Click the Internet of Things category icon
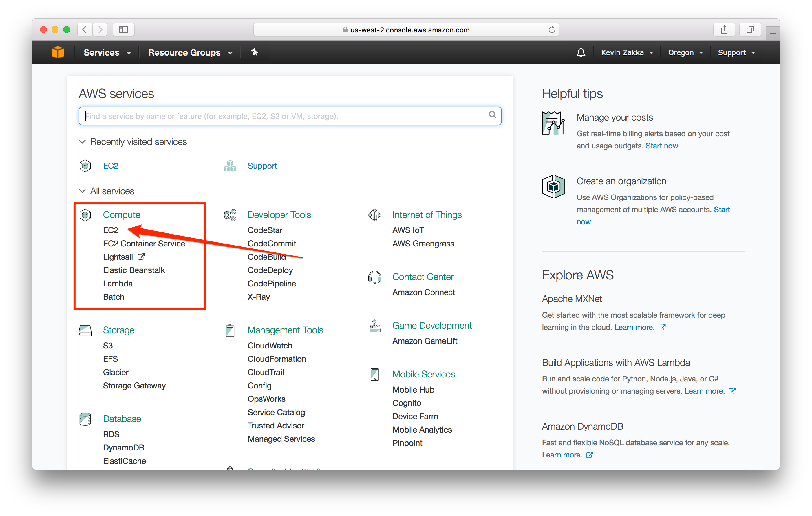The width and height of the screenshot is (812, 516). click(x=375, y=215)
